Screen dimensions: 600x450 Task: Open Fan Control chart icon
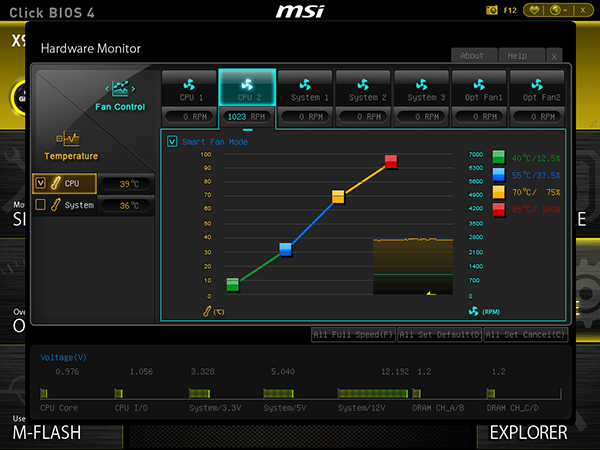point(120,88)
